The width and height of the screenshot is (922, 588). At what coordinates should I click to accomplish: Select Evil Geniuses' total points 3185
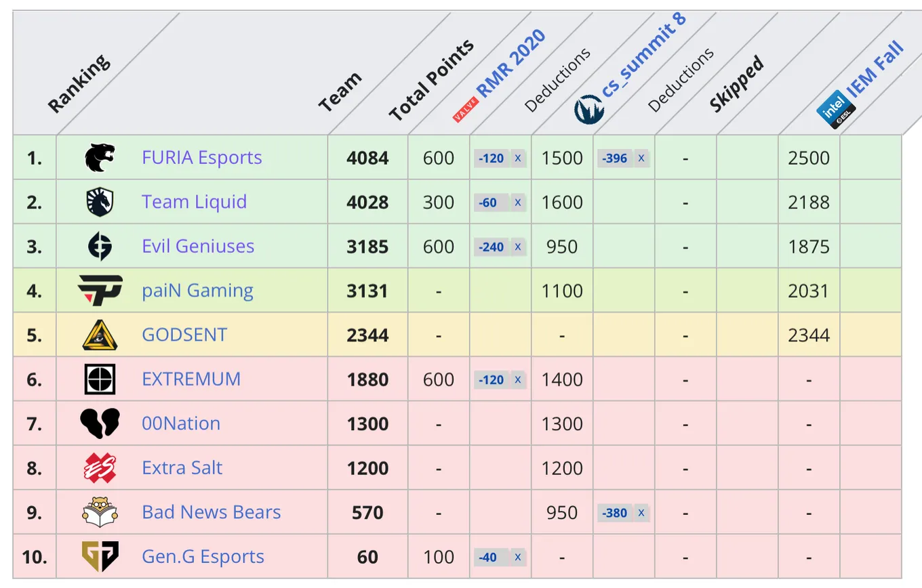(x=368, y=247)
